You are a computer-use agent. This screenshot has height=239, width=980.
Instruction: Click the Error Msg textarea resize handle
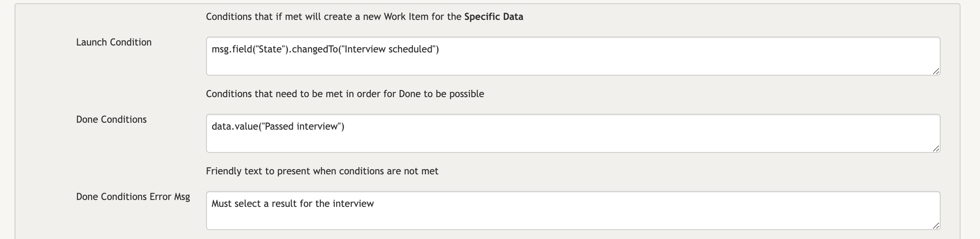coord(936,226)
